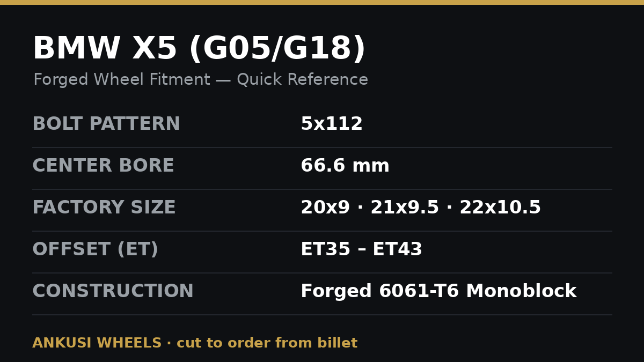Click the divider below CONSTRUCTION row
644x362 pixels.
pyautogui.click(x=322, y=315)
